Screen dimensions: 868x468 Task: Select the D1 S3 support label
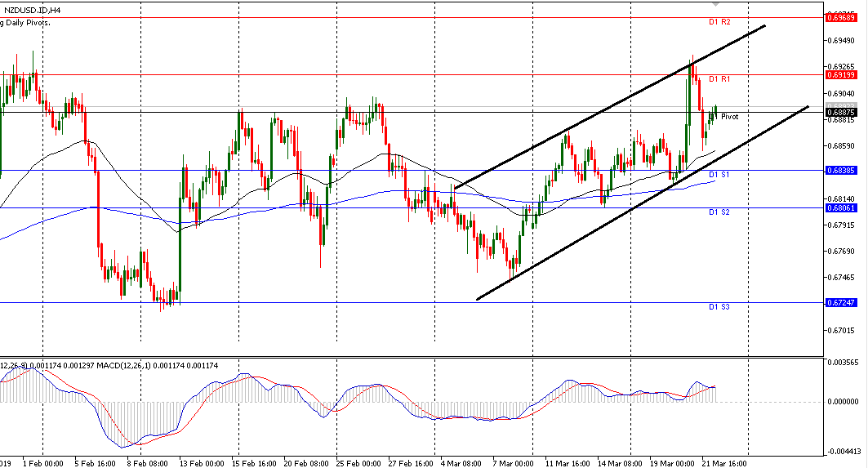click(x=719, y=307)
